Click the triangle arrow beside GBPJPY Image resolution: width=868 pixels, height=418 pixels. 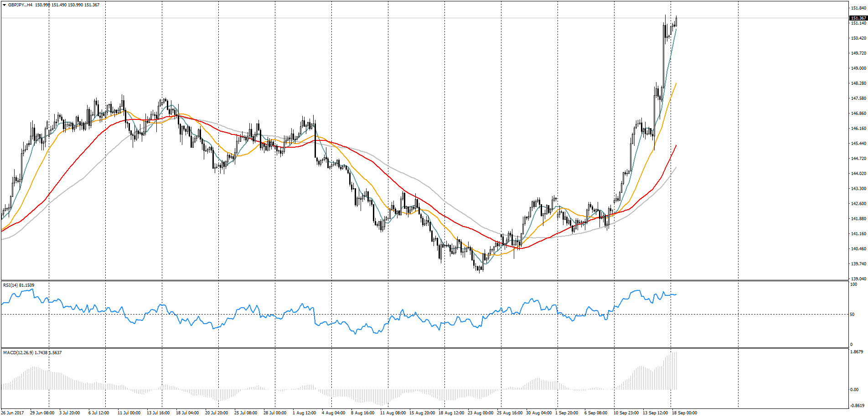(x=4, y=5)
